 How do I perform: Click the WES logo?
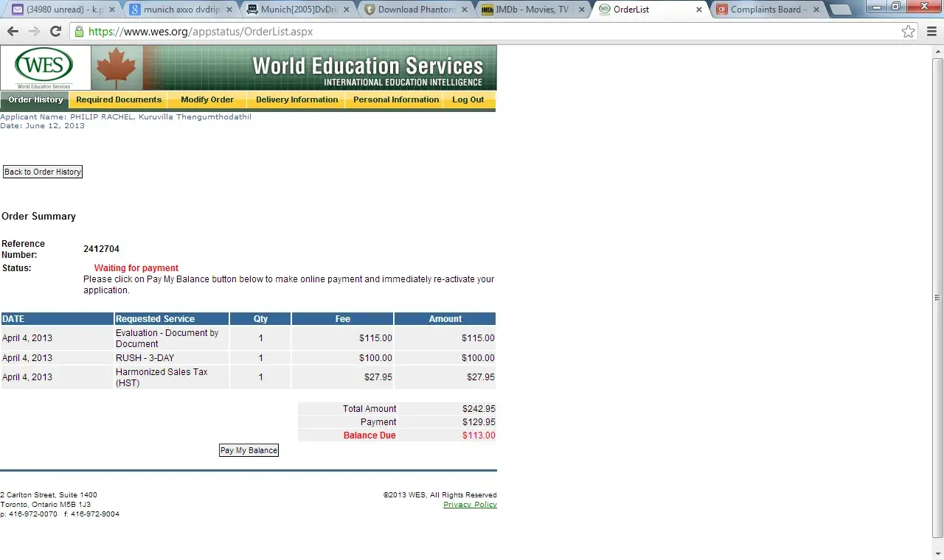point(45,67)
